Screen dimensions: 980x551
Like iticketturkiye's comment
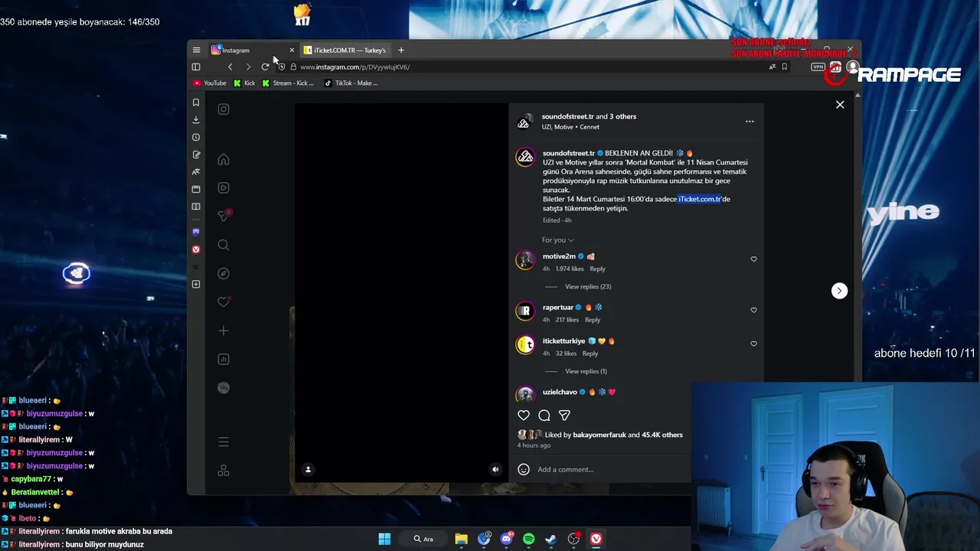point(753,344)
